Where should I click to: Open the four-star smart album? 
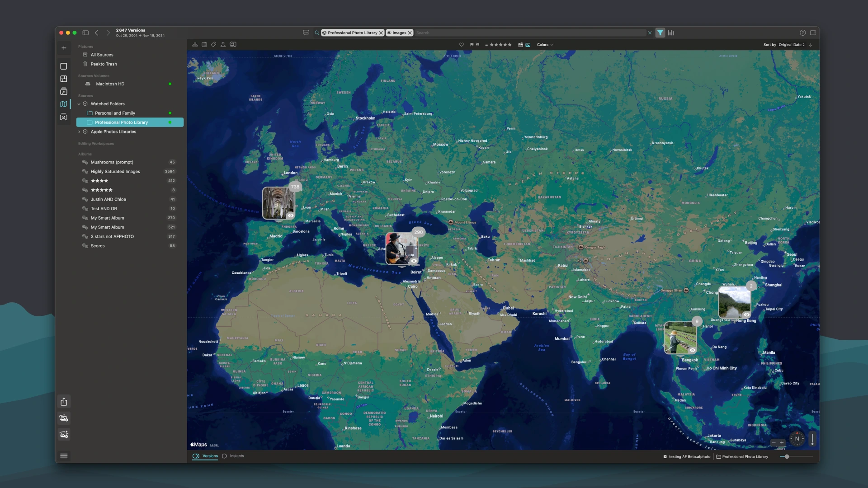pyautogui.click(x=130, y=181)
